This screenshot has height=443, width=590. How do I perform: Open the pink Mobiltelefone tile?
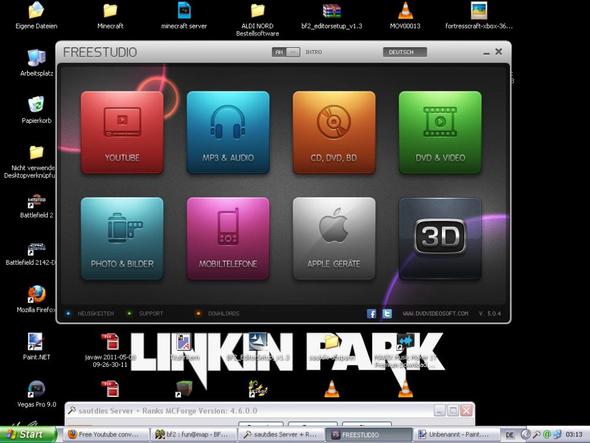pos(228,239)
